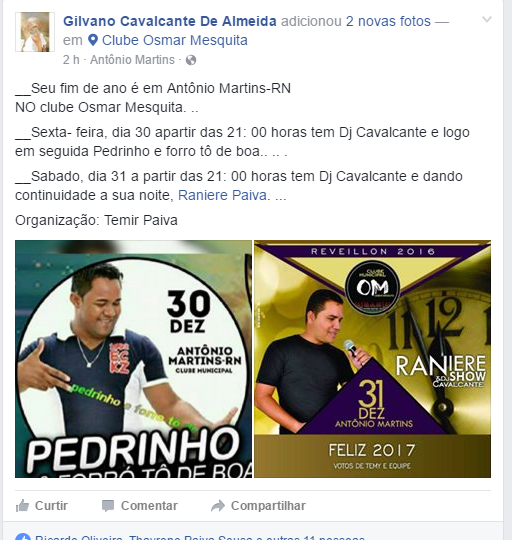The height and width of the screenshot is (540, 514).
Task: Click the Compartilhar button label
Action: tap(268, 506)
